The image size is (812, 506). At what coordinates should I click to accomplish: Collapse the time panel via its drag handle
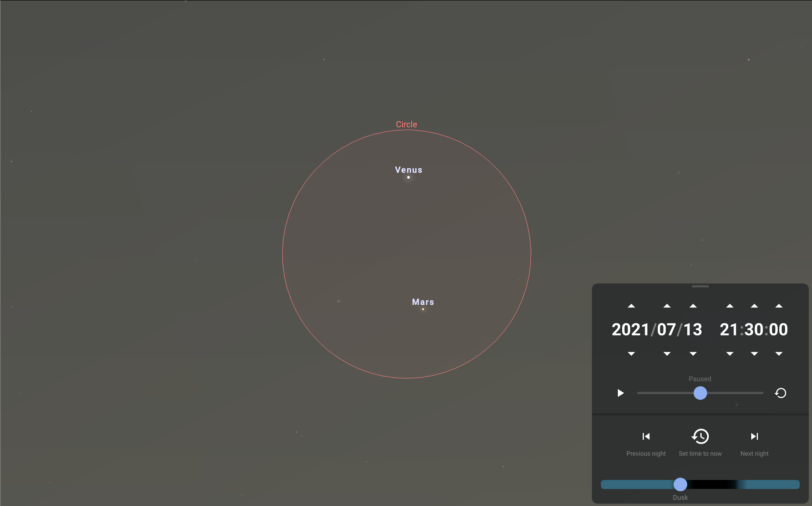pyautogui.click(x=701, y=286)
